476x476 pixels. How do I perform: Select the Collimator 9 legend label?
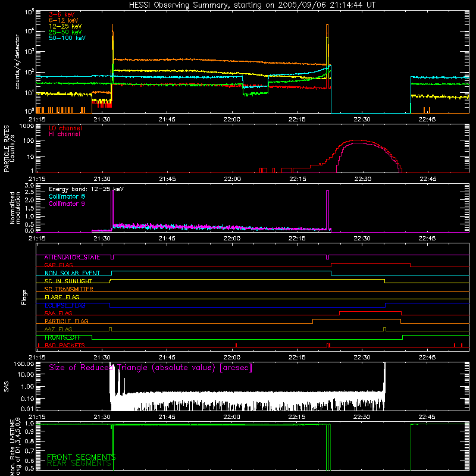click(x=67, y=203)
